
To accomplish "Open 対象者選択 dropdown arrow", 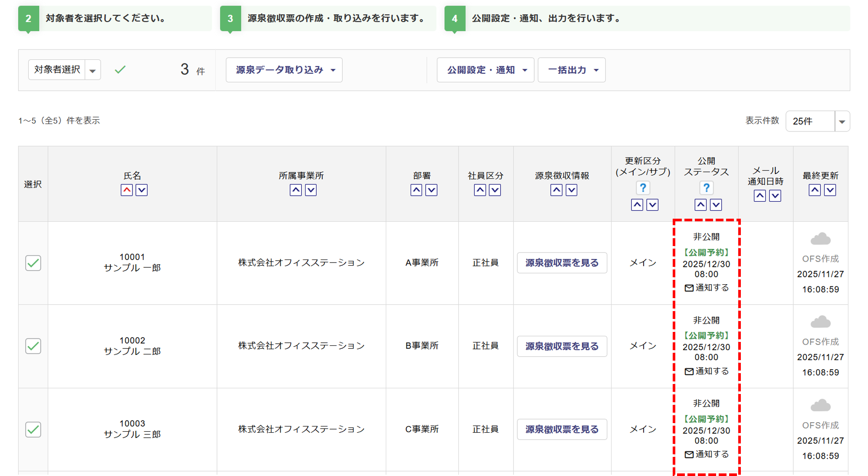I will coord(92,70).
